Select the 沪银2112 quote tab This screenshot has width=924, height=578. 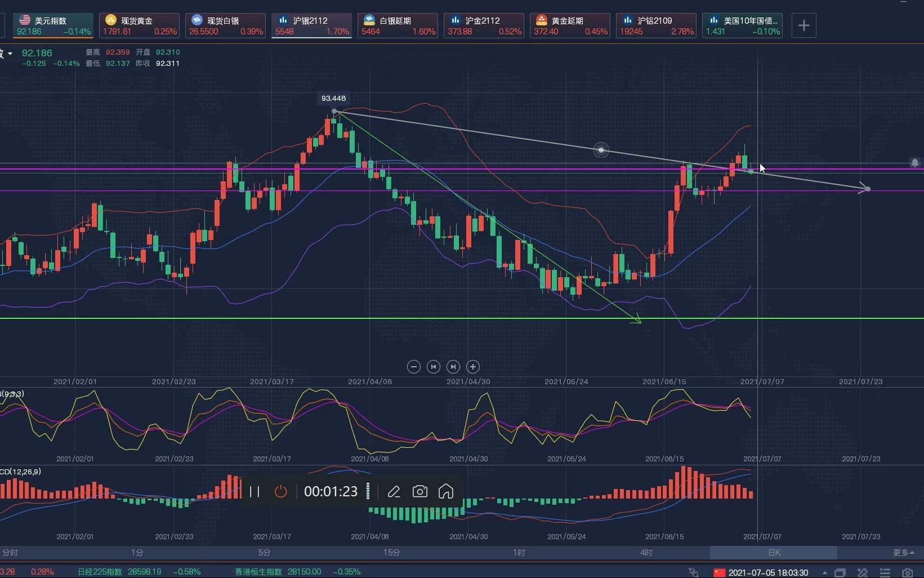click(x=312, y=25)
